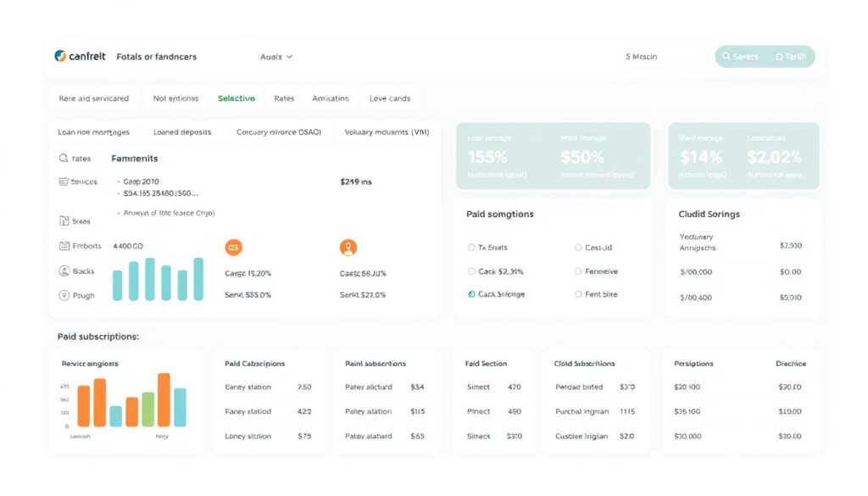
Task: Click the orange Canfrelt logo icon
Action: [x=59, y=56]
